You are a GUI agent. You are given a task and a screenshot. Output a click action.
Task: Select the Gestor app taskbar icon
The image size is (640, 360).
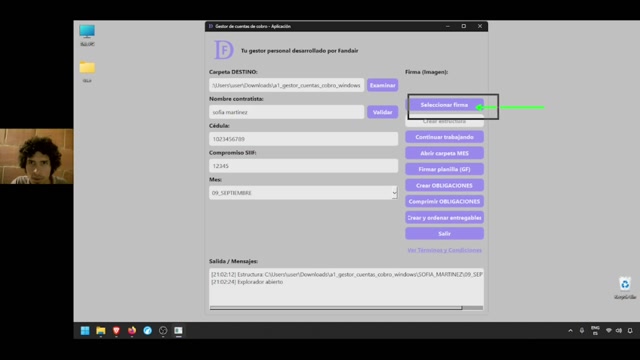click(178, 331)
